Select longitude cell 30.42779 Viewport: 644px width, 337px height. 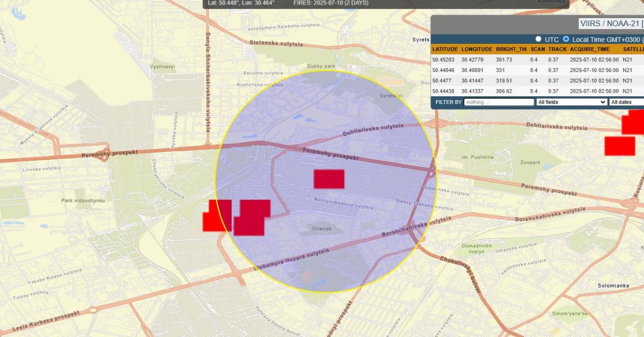pyautogui.click(x=472, y=59)
